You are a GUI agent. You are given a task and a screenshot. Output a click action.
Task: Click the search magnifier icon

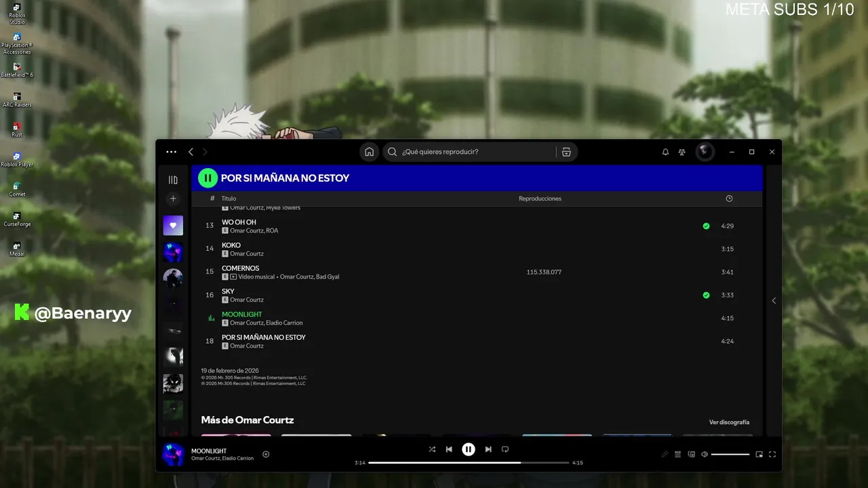[392, 152]
